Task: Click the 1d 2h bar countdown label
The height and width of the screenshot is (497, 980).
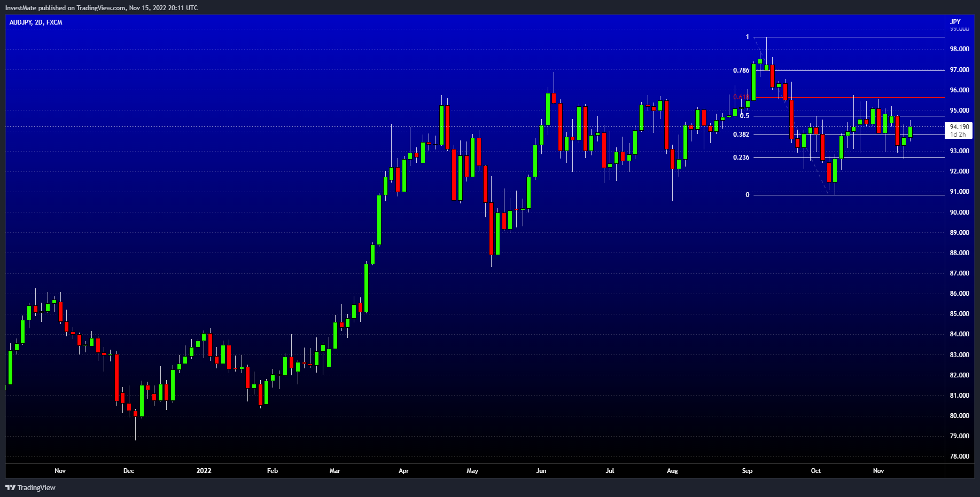Action: (x=958, y=135)
